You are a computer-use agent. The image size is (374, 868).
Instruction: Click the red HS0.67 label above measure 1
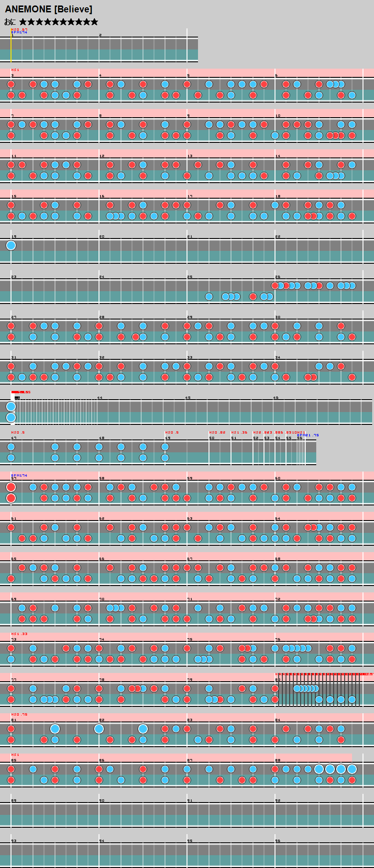click(x=19, y=30)
